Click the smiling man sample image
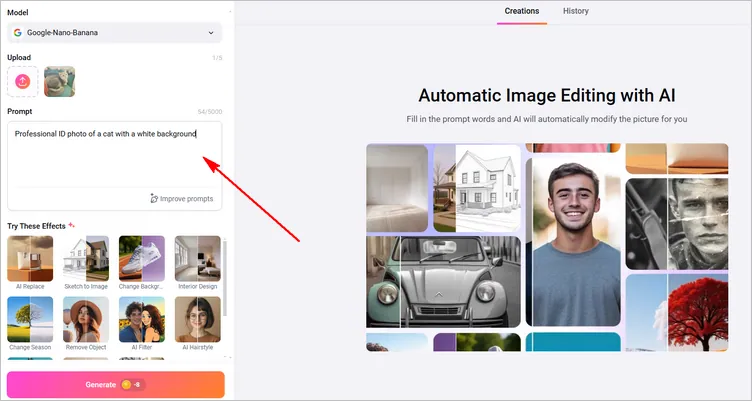 click(573, 242)
